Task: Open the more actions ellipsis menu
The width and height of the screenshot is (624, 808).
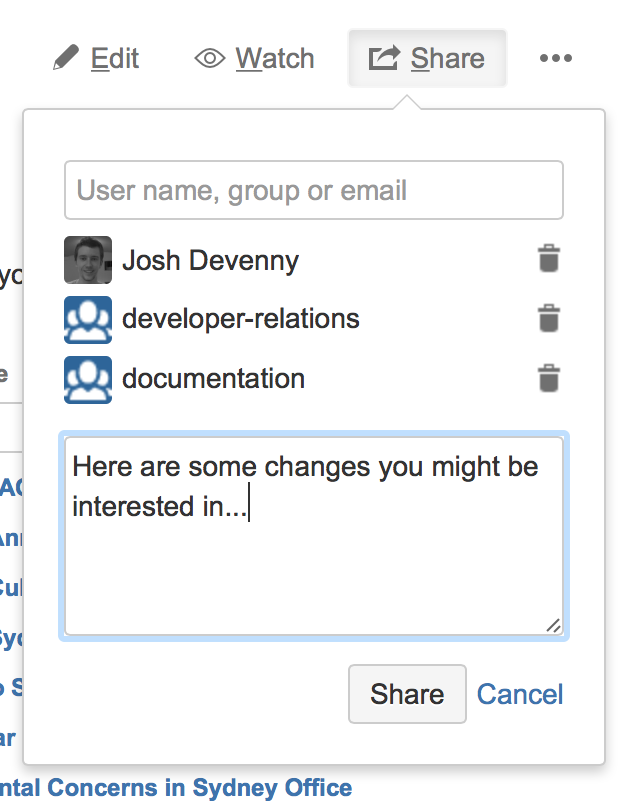Action: pos(555,58)
